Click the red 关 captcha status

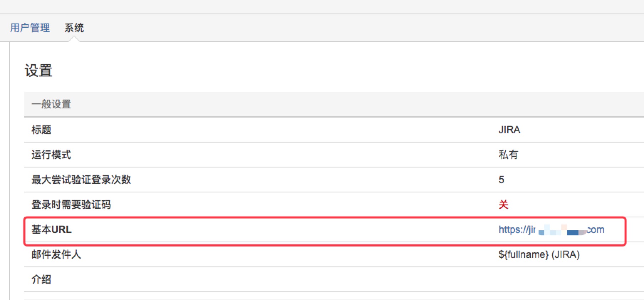[x=503, y=205]
